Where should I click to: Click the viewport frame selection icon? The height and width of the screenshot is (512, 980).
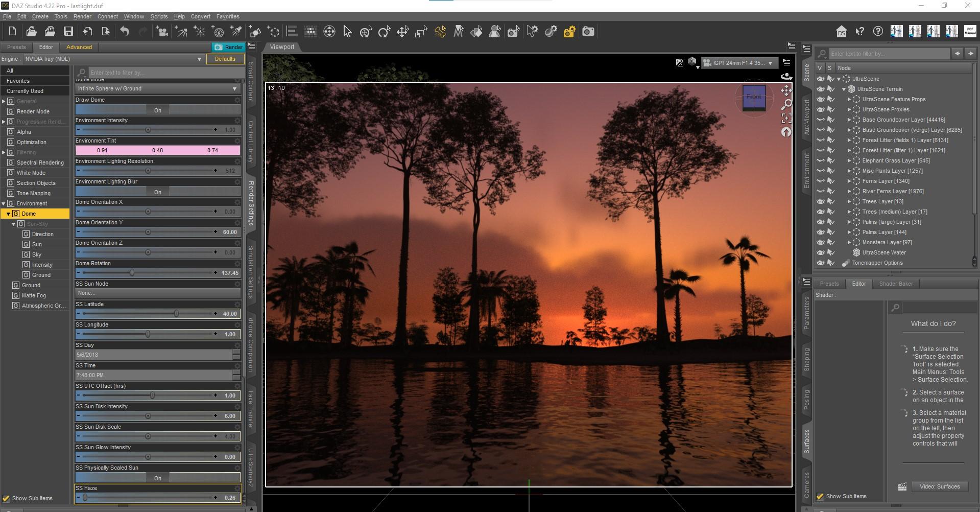786,119
